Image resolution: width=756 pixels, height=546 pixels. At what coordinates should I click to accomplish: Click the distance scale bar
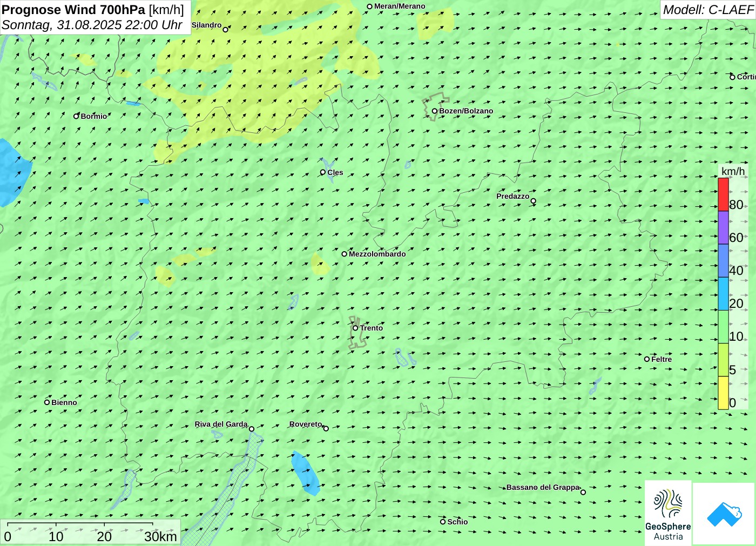[80, 524]
